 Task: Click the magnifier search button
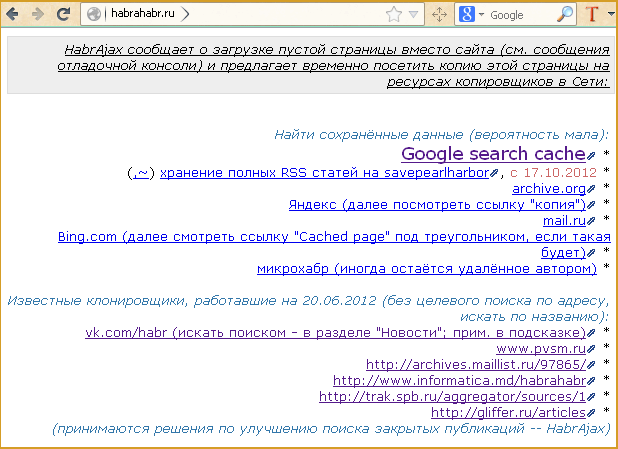pyautogui.click(x=565, y=14)
